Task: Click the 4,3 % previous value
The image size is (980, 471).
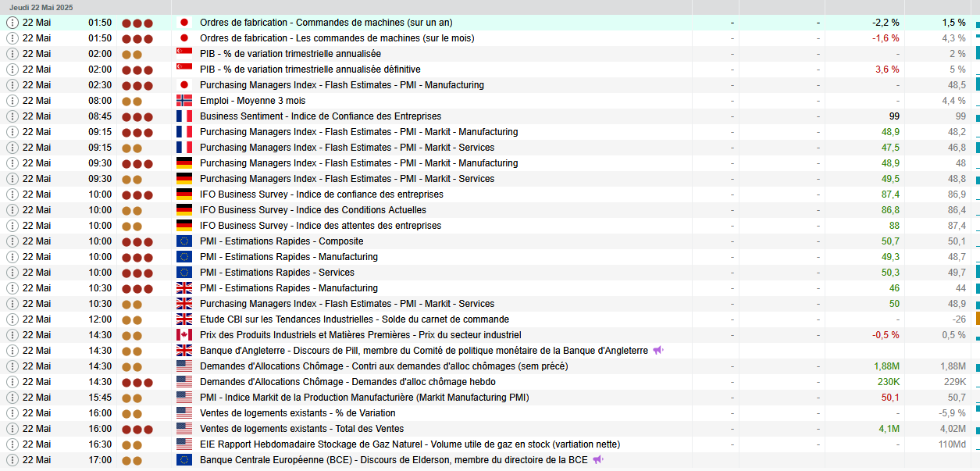Action: coord(953,38)
